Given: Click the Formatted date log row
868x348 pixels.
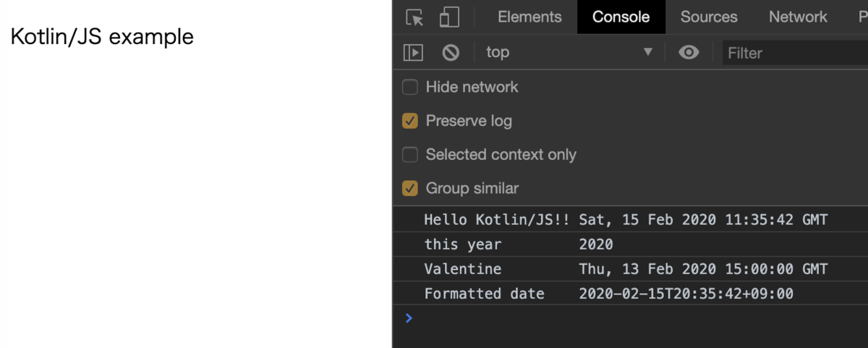Looking at the screenshot, I should (608, 294).
